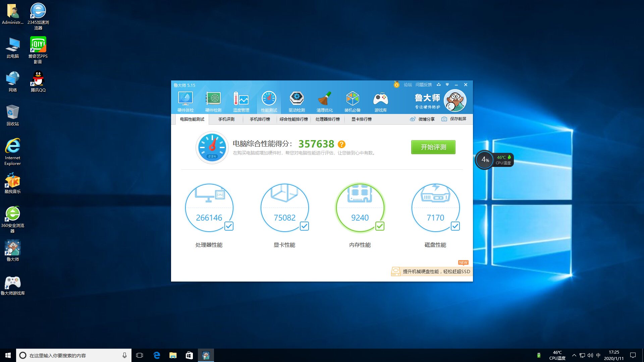Viewport: 644px width, 362px height.
Task: Open the 游戏库 game library tool
Action: (381, 102)
